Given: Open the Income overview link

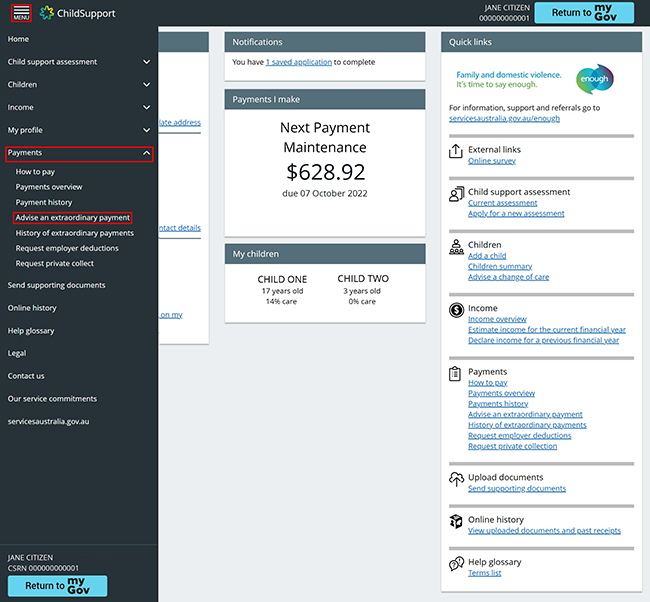Looking at the screenshot, I should tap(497, 319).
